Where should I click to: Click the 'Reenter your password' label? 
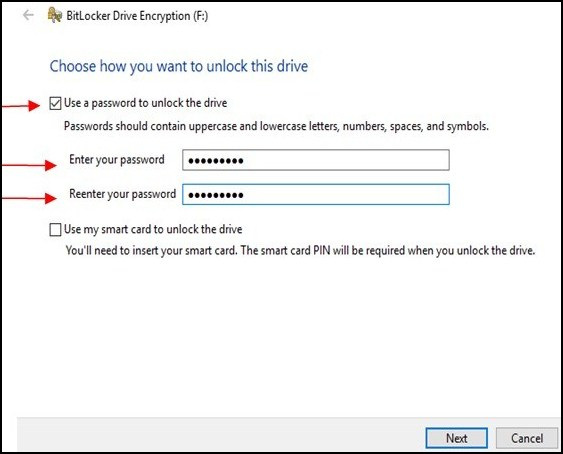tap(122, 194)
